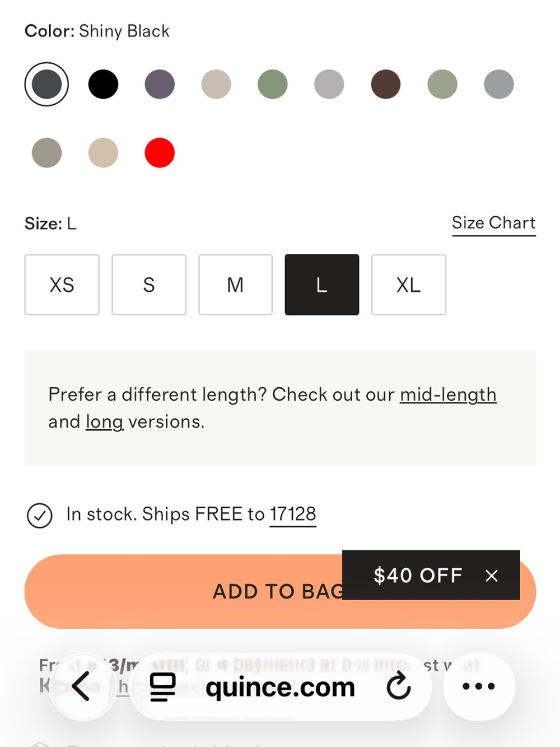
Task: Select the solid black color swatch
Action: [x=103, y=85]
